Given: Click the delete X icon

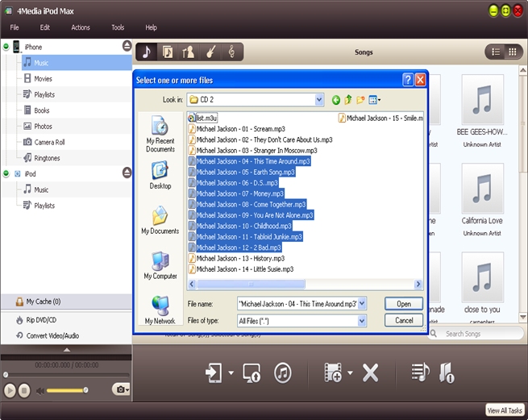Looking at the screenshot, I should [x=370, y=373].
